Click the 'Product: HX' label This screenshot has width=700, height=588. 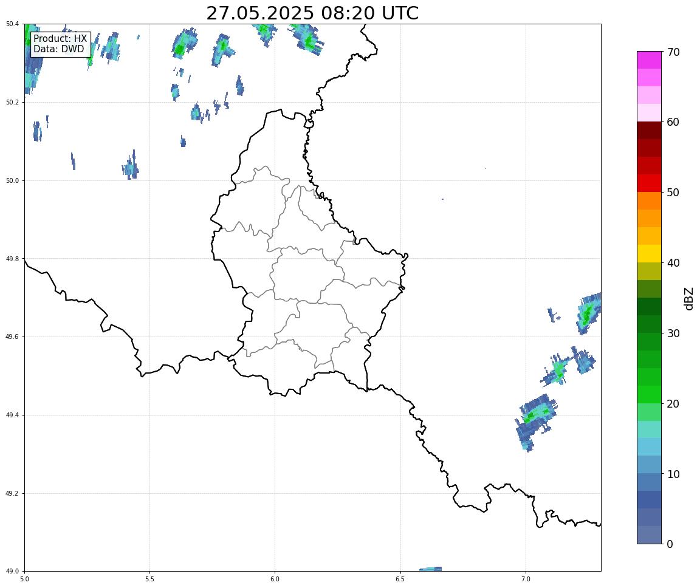point(60,38)
